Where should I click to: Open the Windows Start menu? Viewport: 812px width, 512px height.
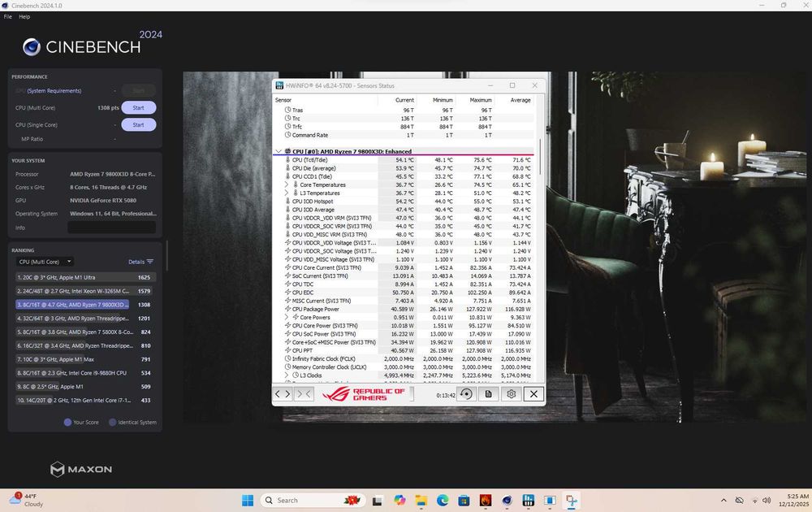pyautogui.click(x=248, y=500)
